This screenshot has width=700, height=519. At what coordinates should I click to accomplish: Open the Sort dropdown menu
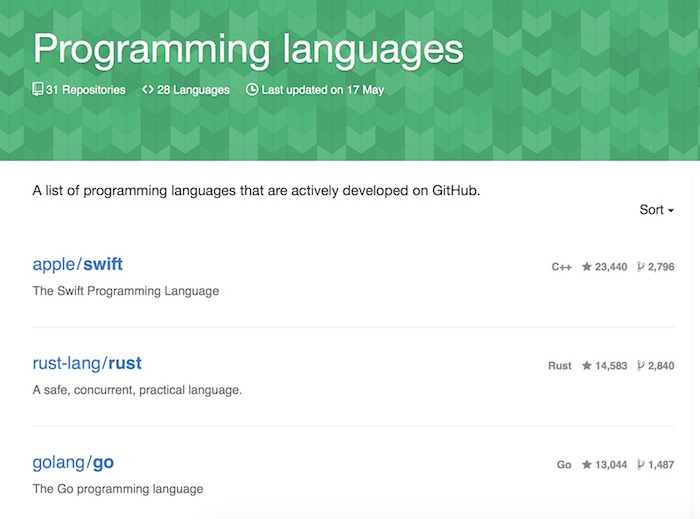pos(656,210)
